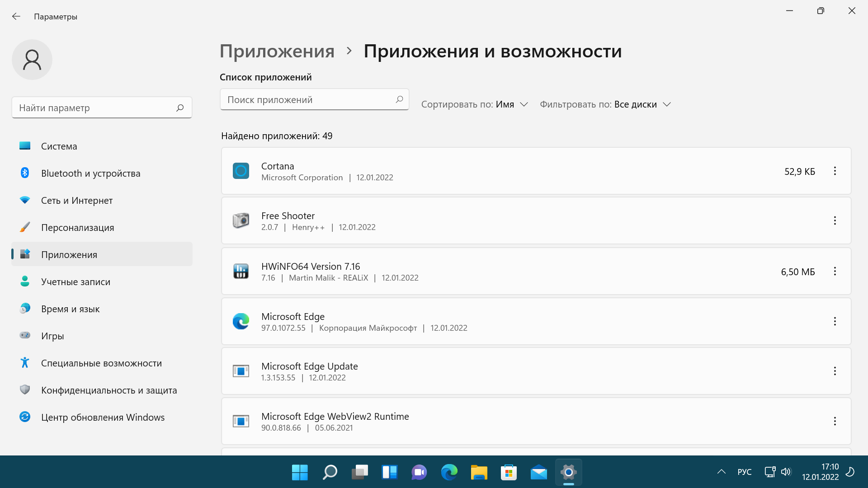This screenshot has height=488, width=868.
Task: Select Персонализация in the sidebar
Action: pyautogui.click(x=77, y=228)
